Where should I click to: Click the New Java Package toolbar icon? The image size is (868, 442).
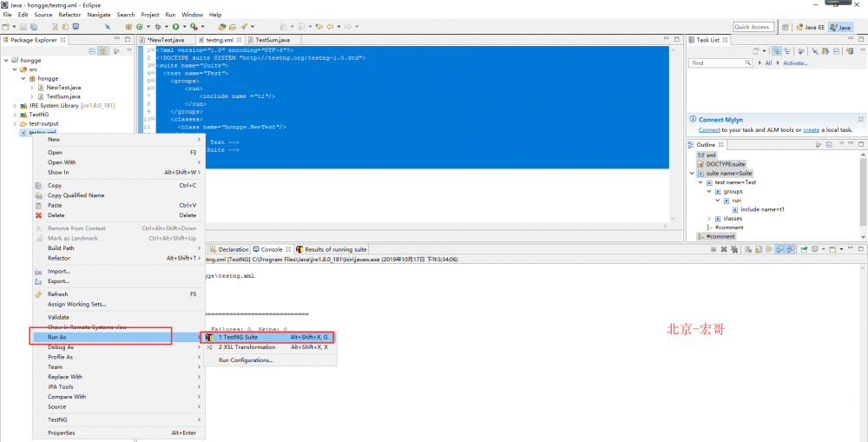click(128, 26)
